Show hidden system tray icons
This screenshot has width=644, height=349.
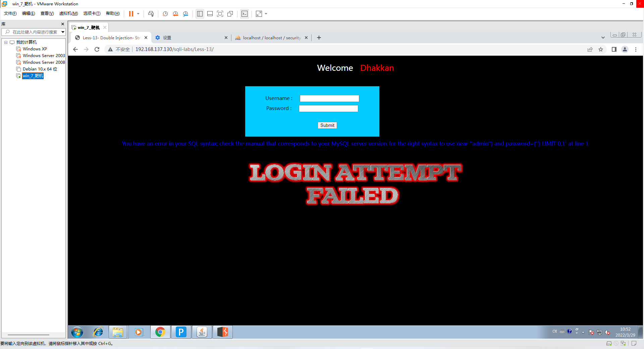pyautogui.click(x=583, y=332)
